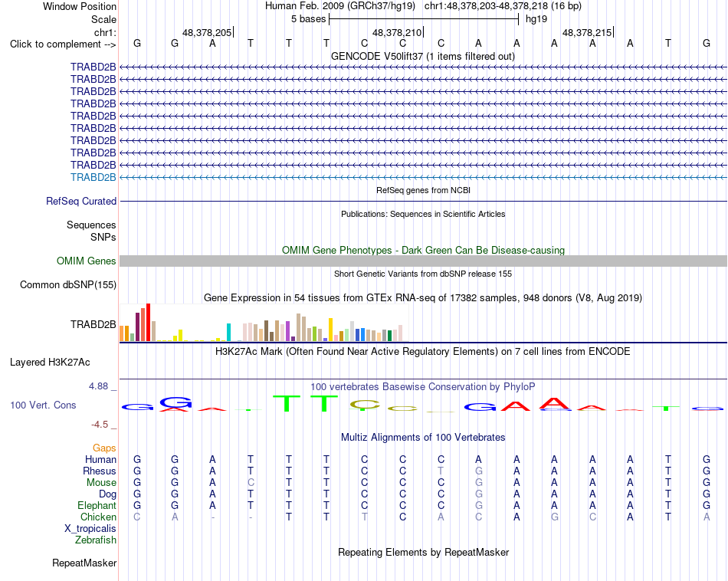Click the RefSeq Curated intron line

click(x=423, y=201)
